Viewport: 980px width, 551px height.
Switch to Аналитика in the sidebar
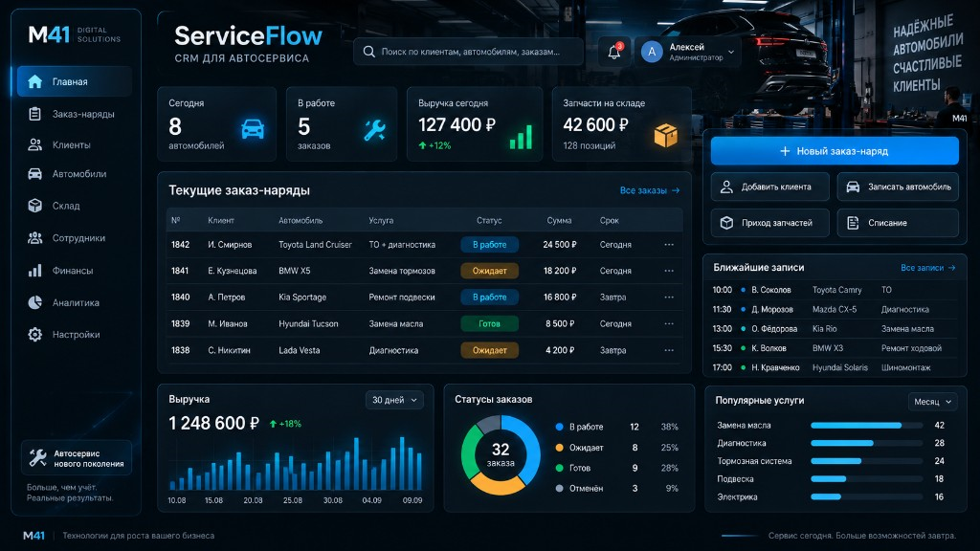[75, 302]
